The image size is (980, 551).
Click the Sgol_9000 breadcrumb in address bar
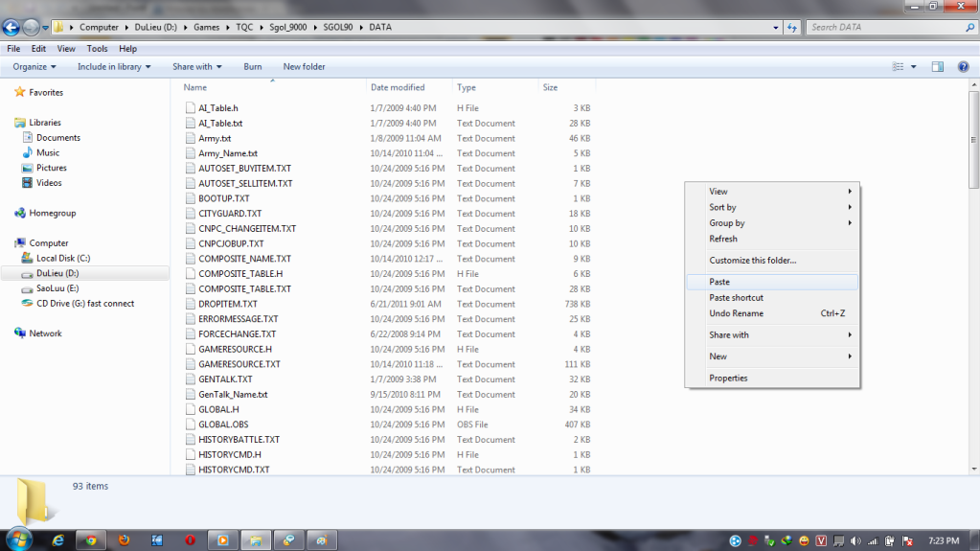(288, 28)
